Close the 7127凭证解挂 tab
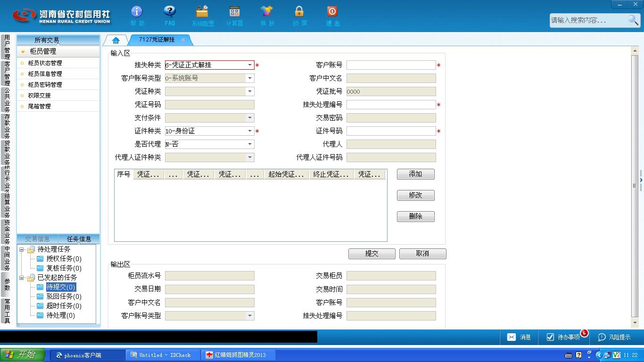The height and width of the screenshot is (362, 644). 183,40
